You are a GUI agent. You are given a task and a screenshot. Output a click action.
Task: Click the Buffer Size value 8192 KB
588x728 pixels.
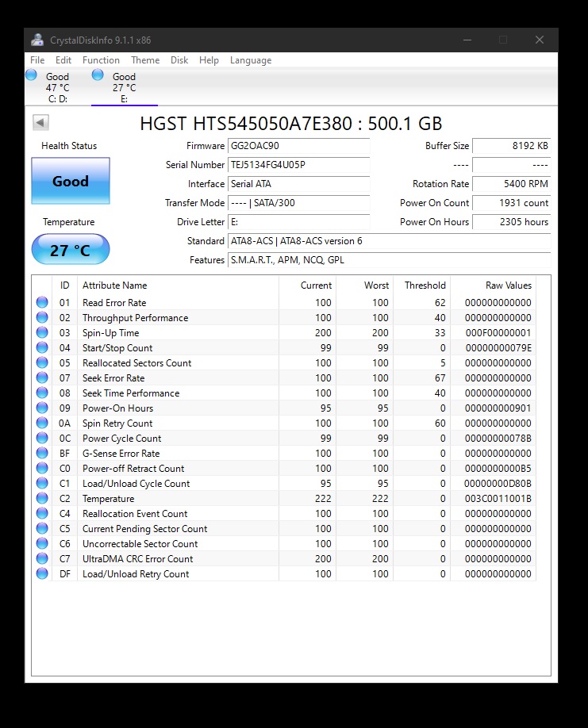click(511, 146)
